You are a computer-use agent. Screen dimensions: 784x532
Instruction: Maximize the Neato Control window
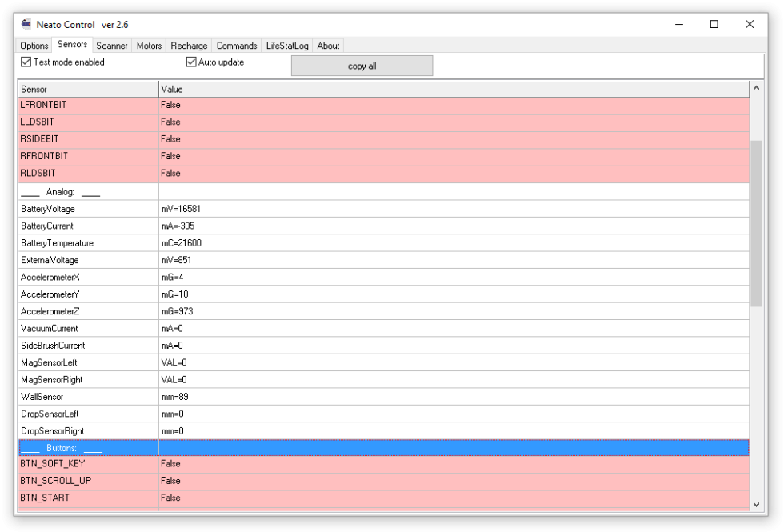(x=714, y=24)
